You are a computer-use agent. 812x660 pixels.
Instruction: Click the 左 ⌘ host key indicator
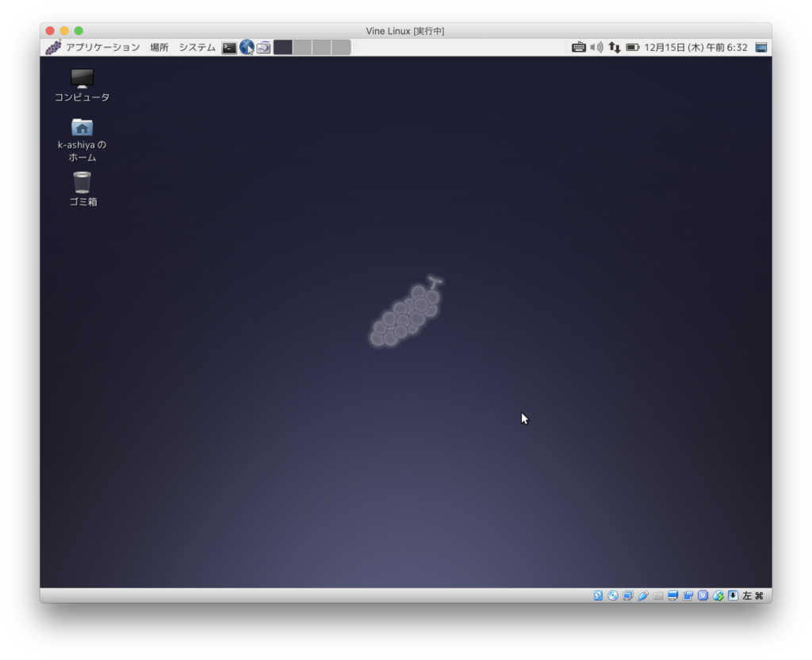[x=753, y=595]
